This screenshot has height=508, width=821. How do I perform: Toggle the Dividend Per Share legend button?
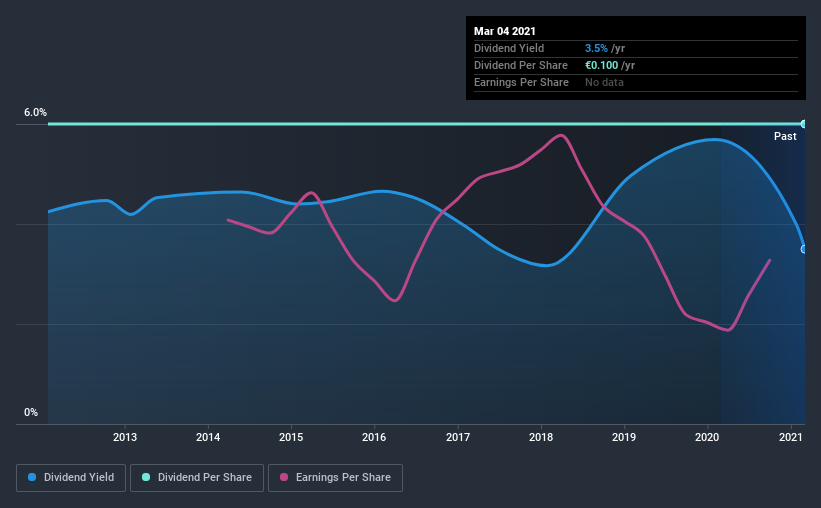pyautogui.click(x=197, y=478)
